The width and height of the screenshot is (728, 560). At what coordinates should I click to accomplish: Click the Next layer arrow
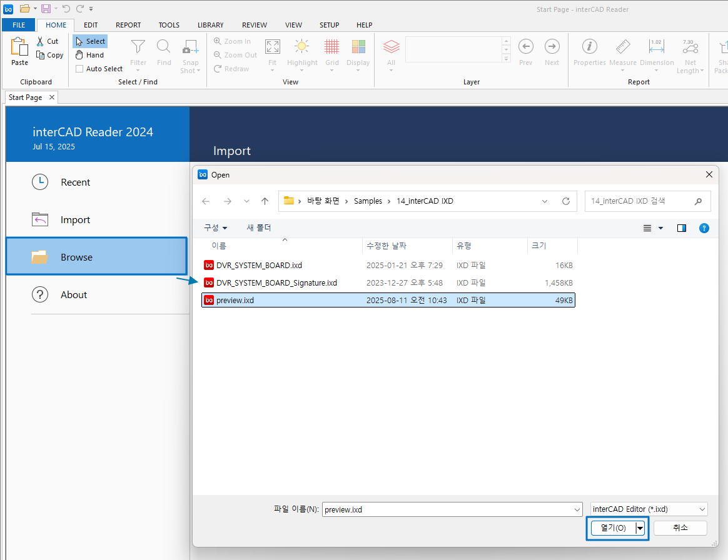pos(552,46)
